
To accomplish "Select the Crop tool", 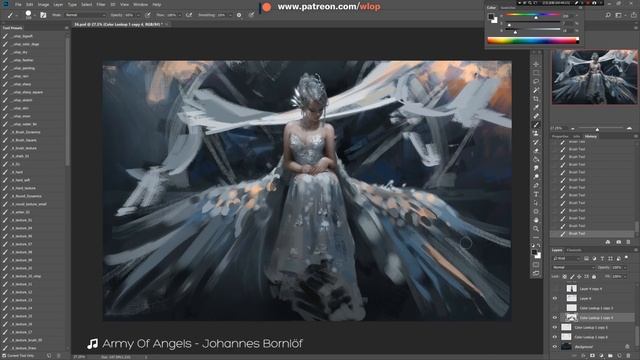I will point(536,99).
